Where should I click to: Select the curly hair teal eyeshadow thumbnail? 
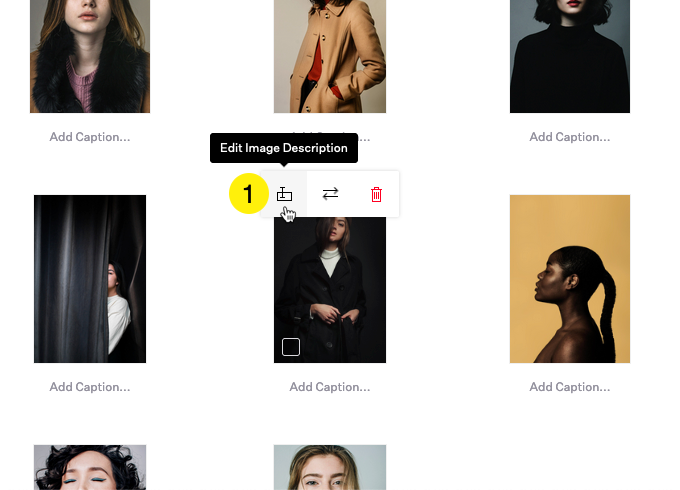click(x=90, y=467)
